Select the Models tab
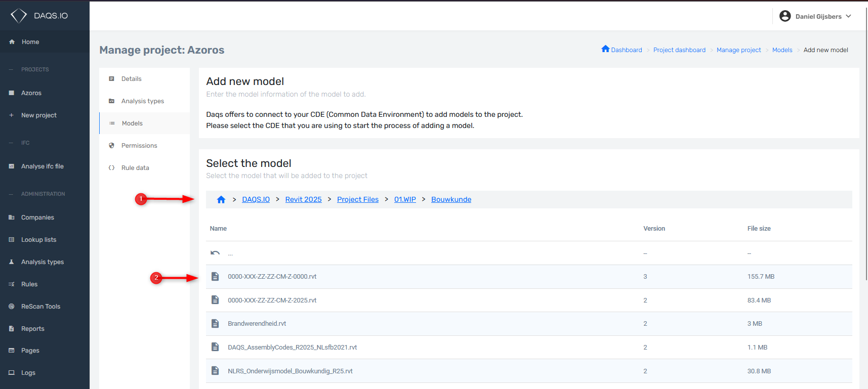This screenshot has height=389, width=868. [x=145, y=123]
